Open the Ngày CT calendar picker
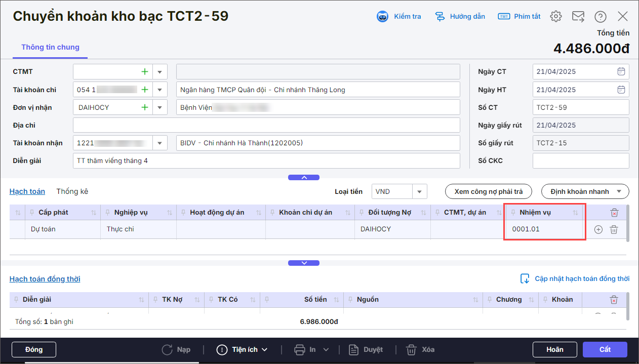Screen dimensions: 639x364 click(621, 71)
